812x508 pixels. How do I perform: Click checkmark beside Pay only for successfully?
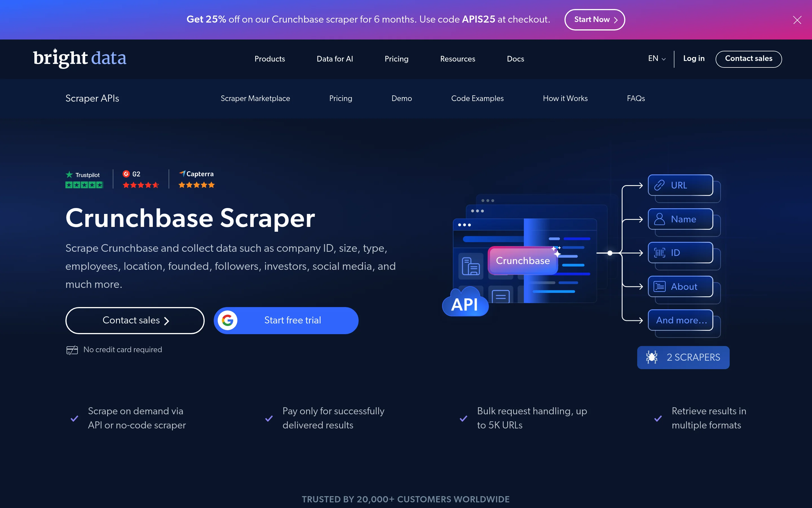click(269, 418)
